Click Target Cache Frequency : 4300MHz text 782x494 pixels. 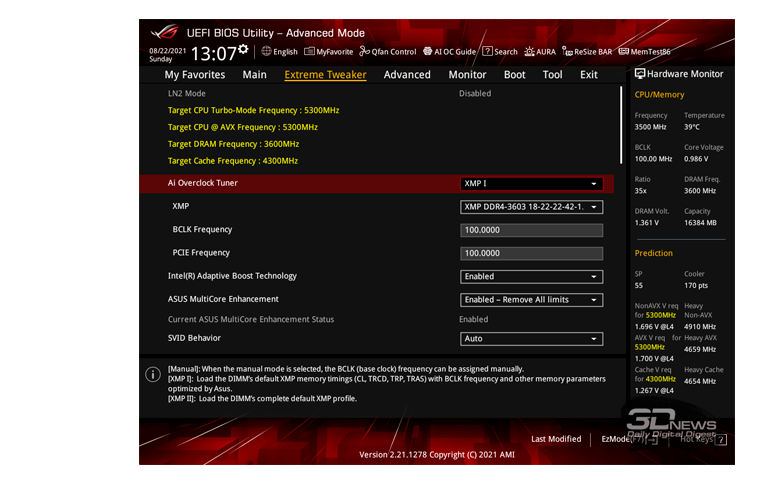(x=233, y=161)
